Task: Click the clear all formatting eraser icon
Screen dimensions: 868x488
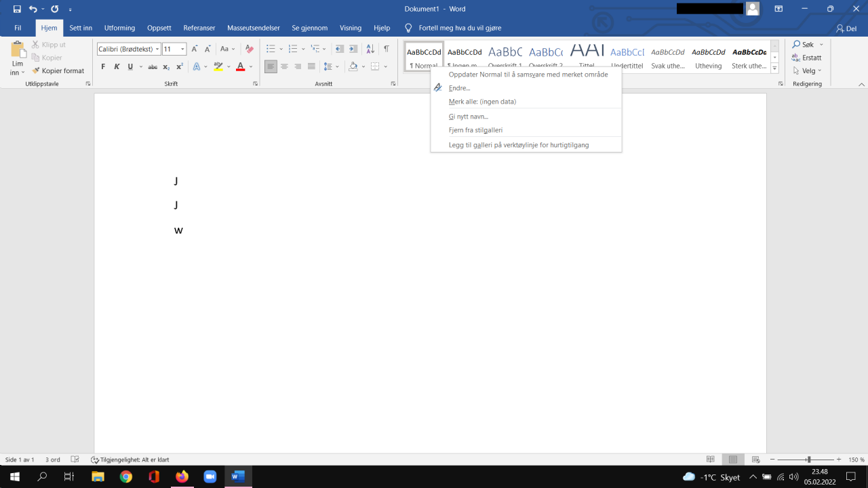Action: tap(249, 49)
